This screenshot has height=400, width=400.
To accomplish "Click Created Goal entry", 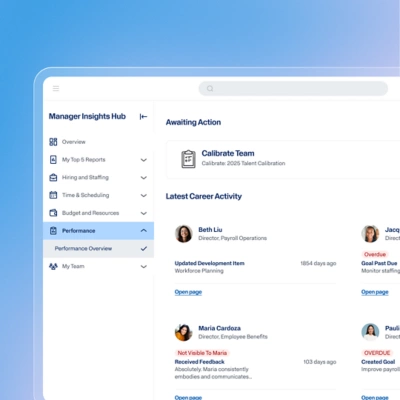I will [x=378, y=362].
